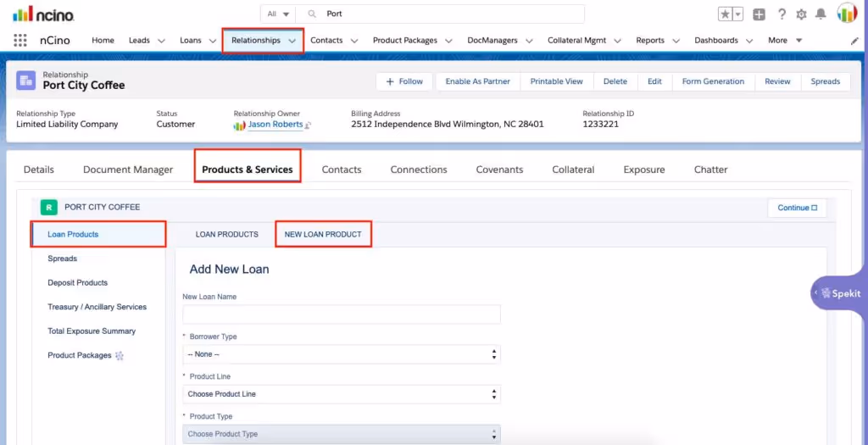Open Collateral Mgmt nav item
The height and width of the screenshot is (445, 868).
576,41
